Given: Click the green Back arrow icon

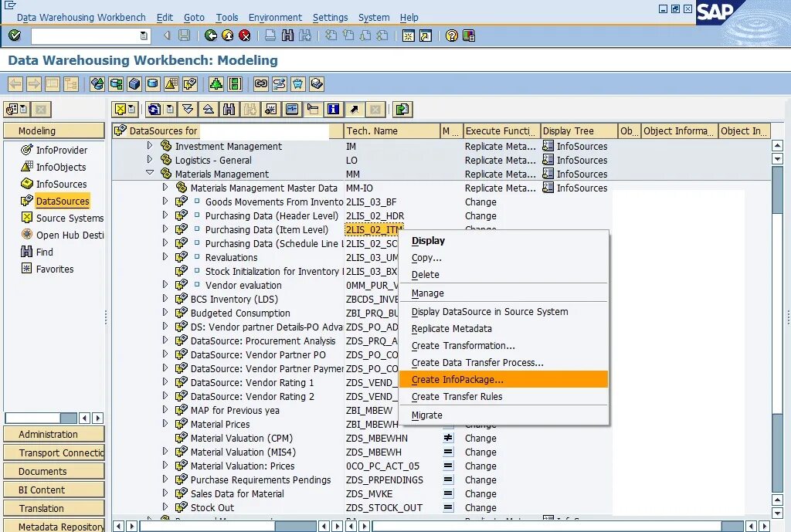Looking at the screenshot, I should click(211, 36).
